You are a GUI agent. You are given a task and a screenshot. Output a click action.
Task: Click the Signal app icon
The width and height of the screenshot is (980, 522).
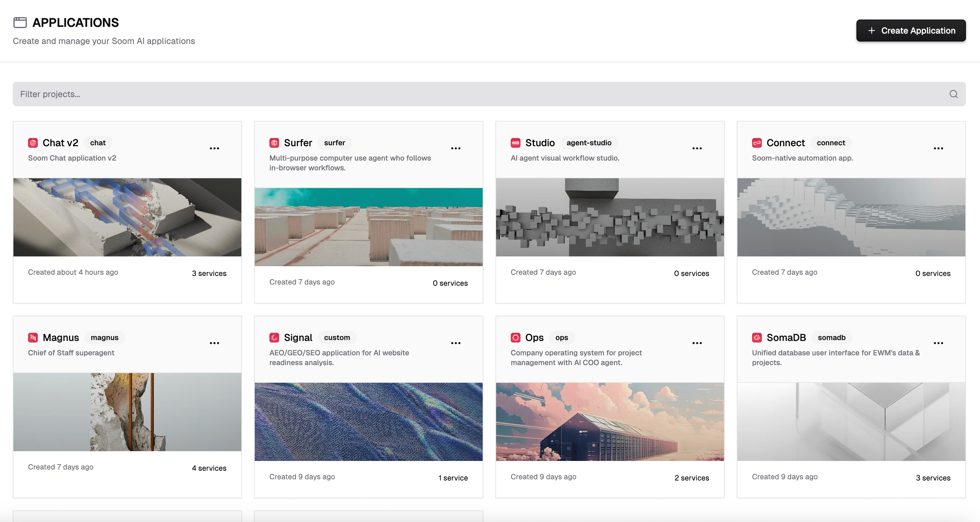274,337
